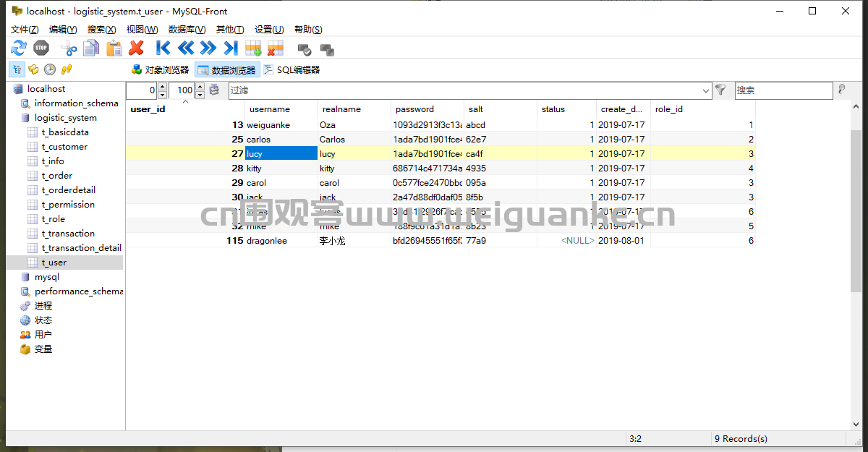Go to first record icon

(163, 48)
